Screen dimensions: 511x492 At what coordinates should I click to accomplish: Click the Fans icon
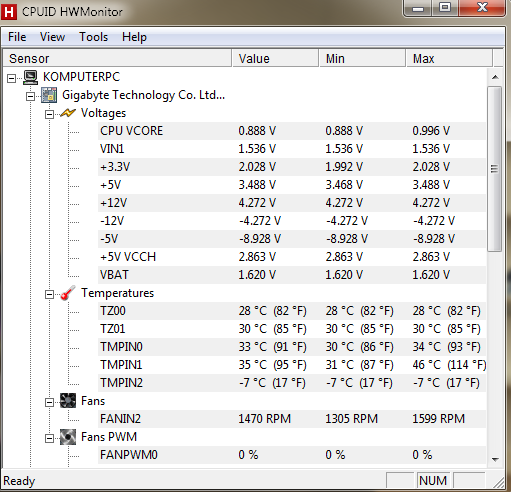click(68, 401)
